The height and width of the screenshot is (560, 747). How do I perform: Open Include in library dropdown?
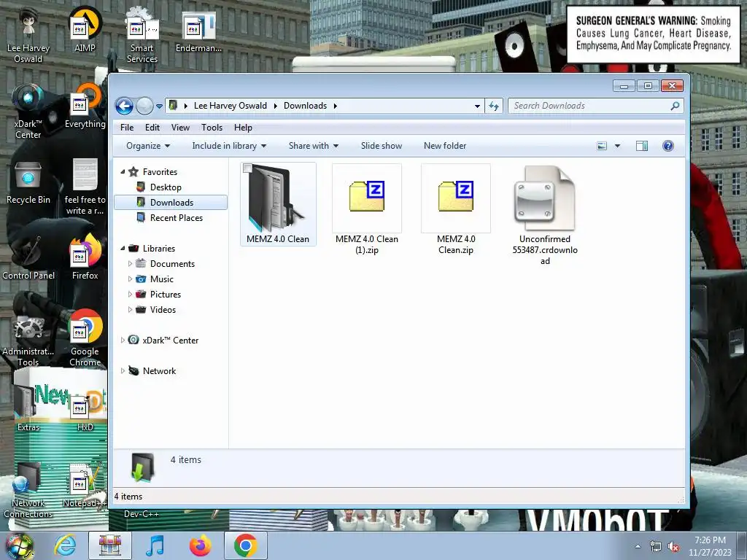229,146
